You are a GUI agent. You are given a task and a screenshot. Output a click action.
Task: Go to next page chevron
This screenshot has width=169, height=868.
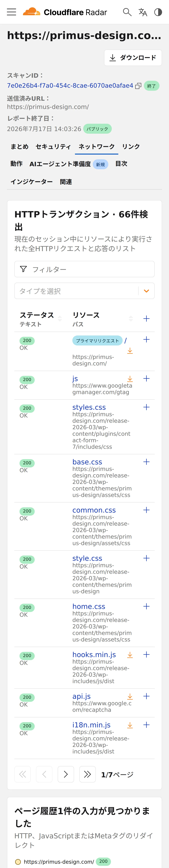(66, 774)
